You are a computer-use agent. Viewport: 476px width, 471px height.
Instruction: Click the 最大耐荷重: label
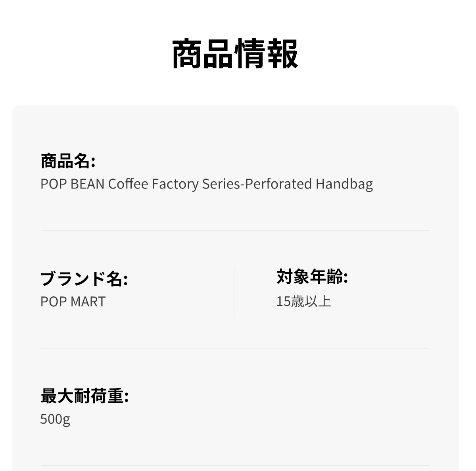(84, 396)
